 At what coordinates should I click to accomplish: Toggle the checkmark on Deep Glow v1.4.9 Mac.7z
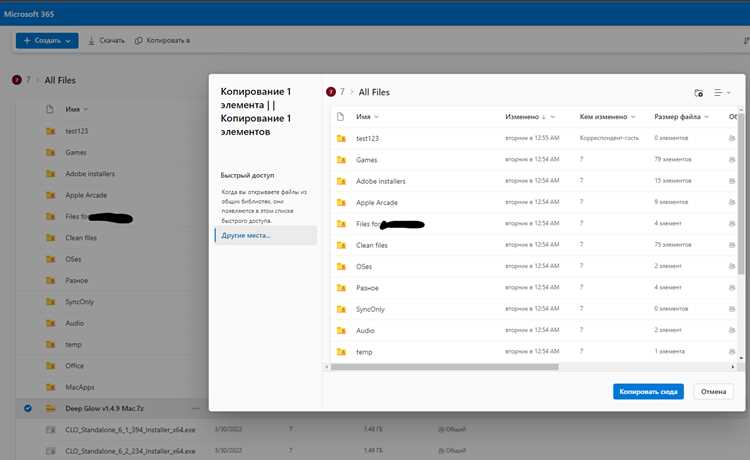click(28, 408)
